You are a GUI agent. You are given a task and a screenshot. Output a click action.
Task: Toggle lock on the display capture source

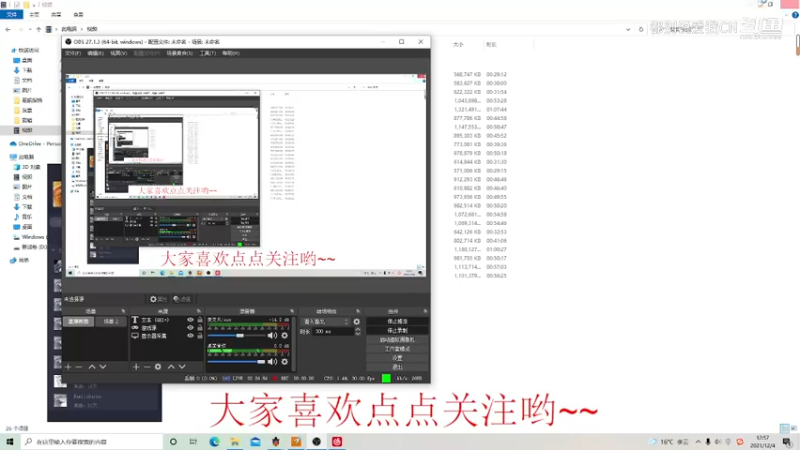(200, 336)
